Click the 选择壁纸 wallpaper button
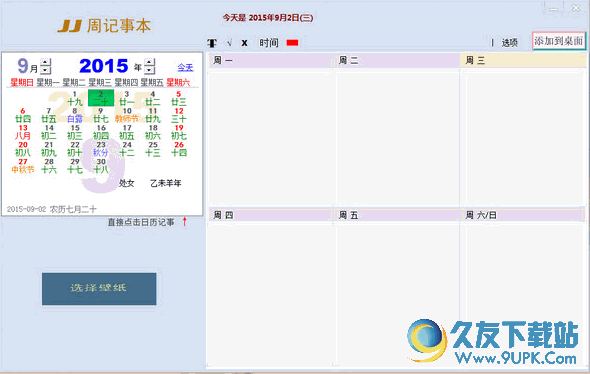The image size is (590, 374). coord(99,289)
